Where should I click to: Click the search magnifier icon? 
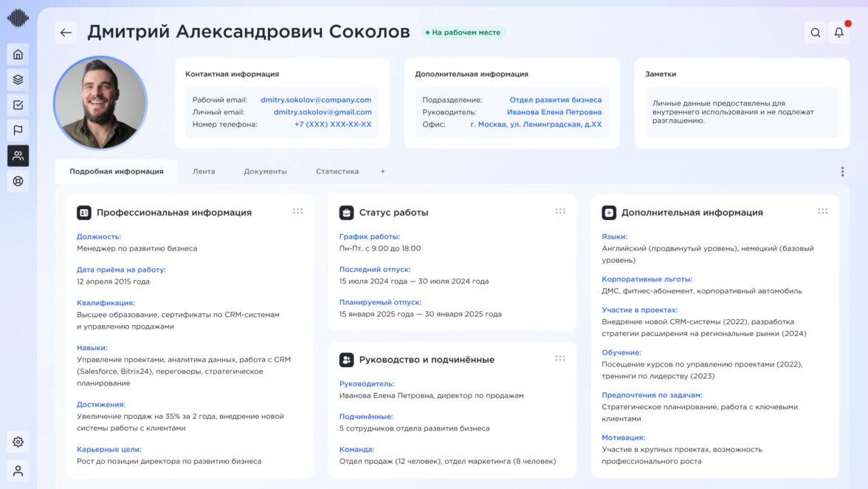[x=815, y=33]
